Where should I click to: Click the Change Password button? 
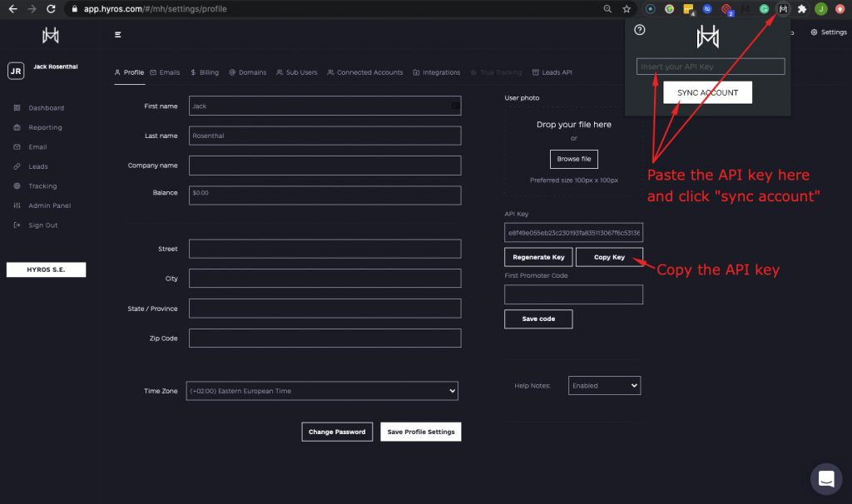click(337, 432)
